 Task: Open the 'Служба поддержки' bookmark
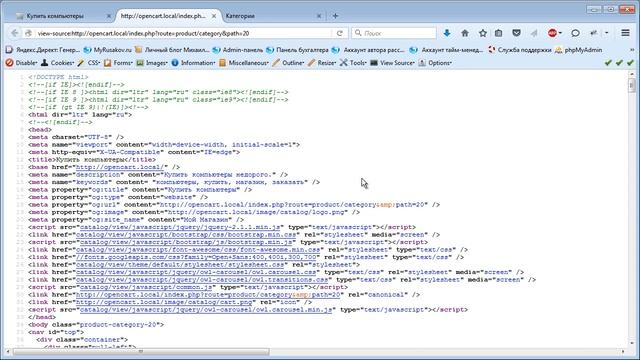click(520, 50)
